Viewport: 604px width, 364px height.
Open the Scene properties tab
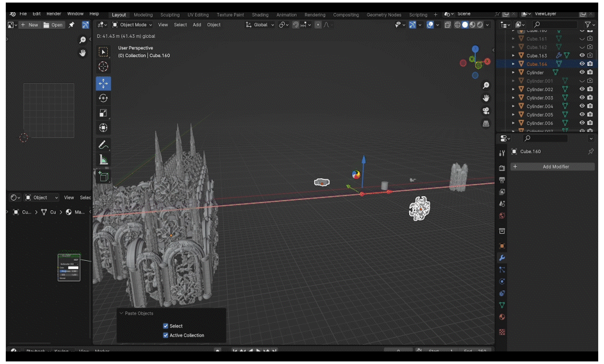click(502, 204)
